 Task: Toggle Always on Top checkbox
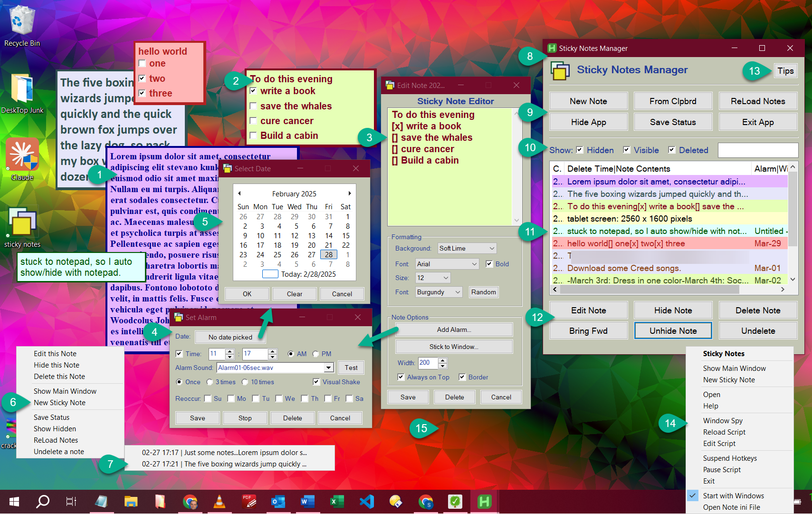point(401,377)
